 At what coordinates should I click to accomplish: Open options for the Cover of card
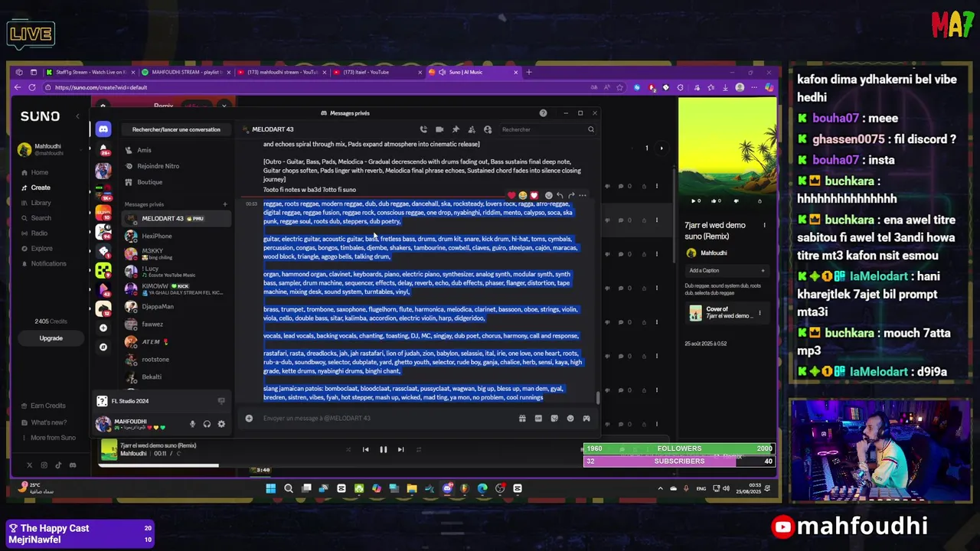tap(759, 313)
